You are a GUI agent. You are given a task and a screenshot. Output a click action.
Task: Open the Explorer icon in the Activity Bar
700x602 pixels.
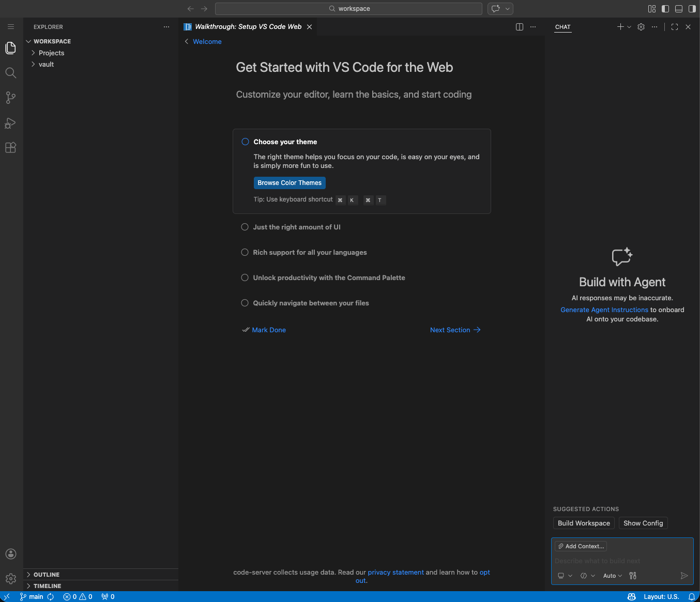click(x=10, y=48)
